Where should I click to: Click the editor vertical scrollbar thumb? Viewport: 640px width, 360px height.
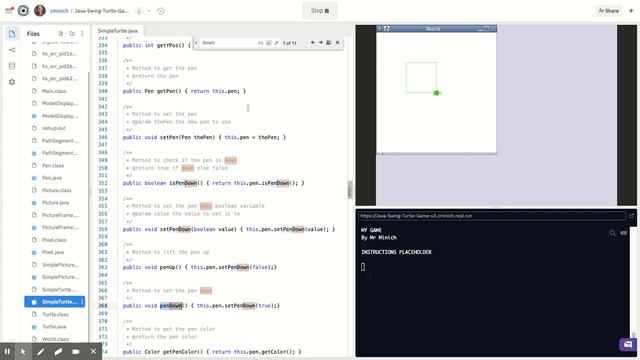pos(350,190)
